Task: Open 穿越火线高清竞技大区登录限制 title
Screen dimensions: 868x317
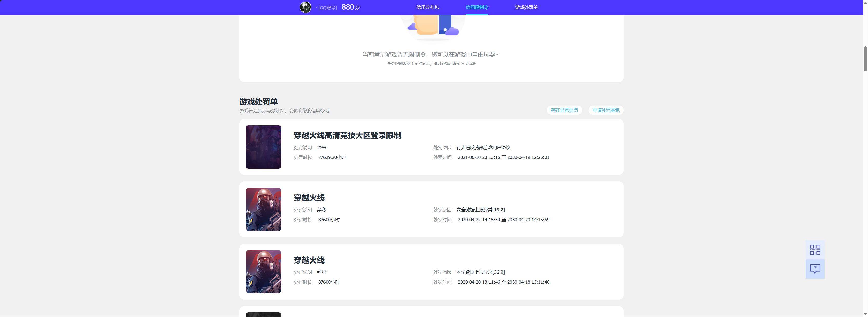Action: [347, 135]
